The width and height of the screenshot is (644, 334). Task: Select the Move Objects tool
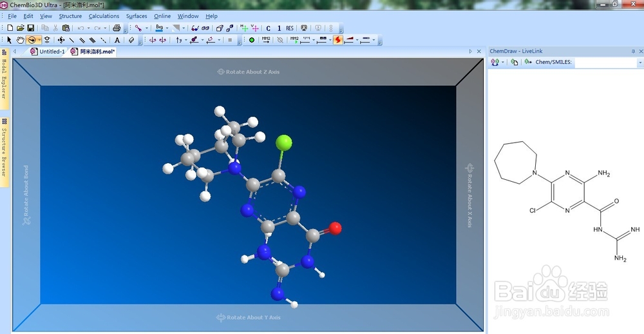point(61,40)
